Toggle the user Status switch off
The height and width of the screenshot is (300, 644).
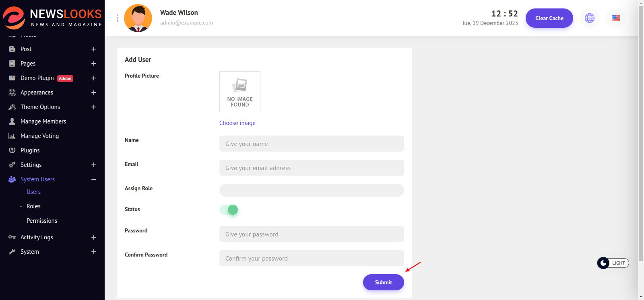pyautogui.click(x=229, y=210)
